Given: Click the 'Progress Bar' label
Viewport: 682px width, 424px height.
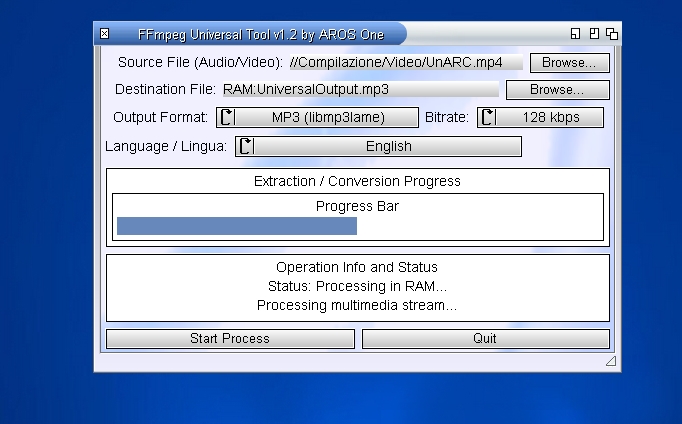Looking at the screenshot, I should [357, 206].
